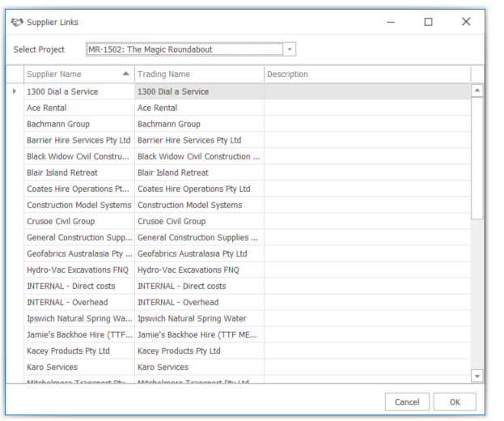Click the Description column header
Screen dimensions: 504x421
(x=366, y=74)
